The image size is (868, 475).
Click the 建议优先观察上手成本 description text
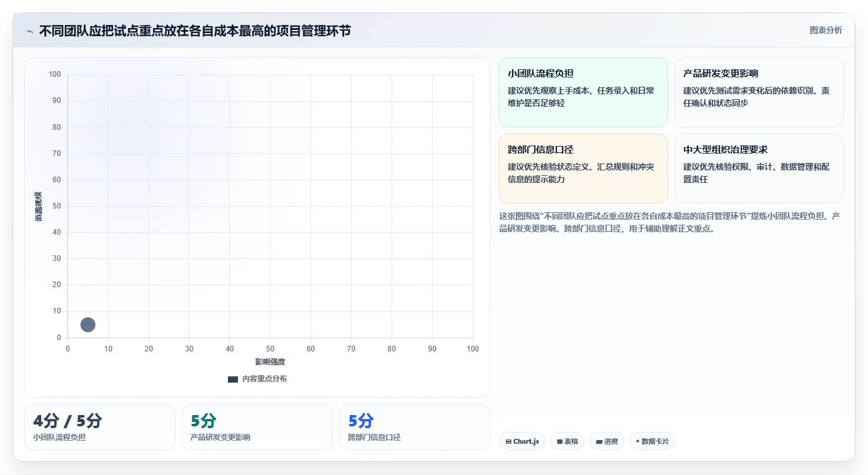581,97
